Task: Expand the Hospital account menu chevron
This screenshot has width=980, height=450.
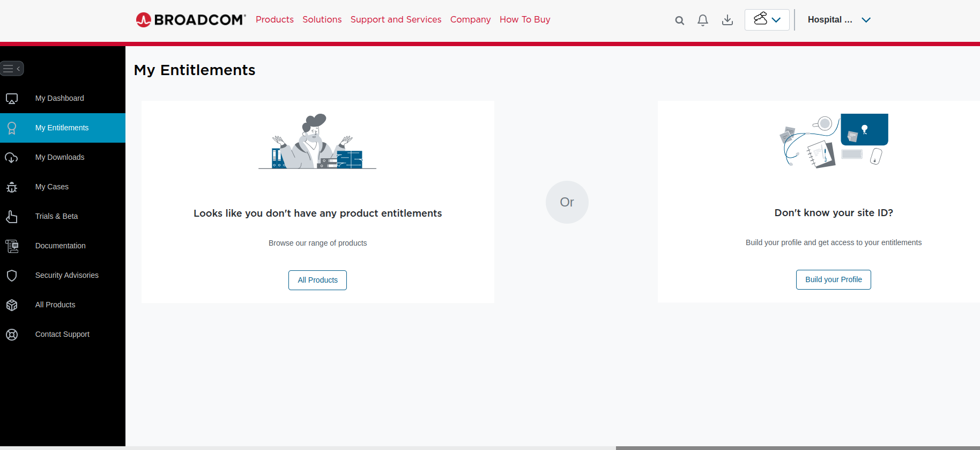Action: click(866, 20)
